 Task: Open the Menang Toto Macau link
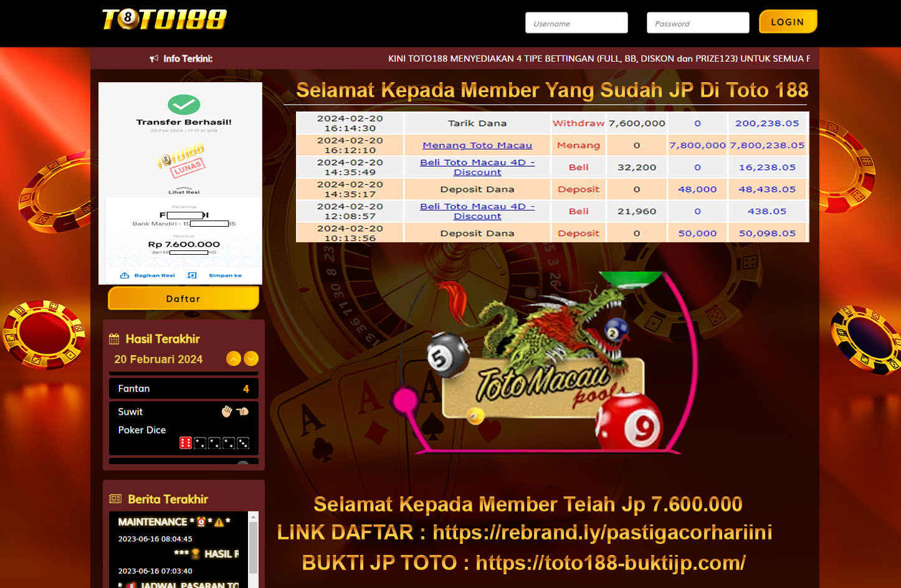click(x=477, y=145)
